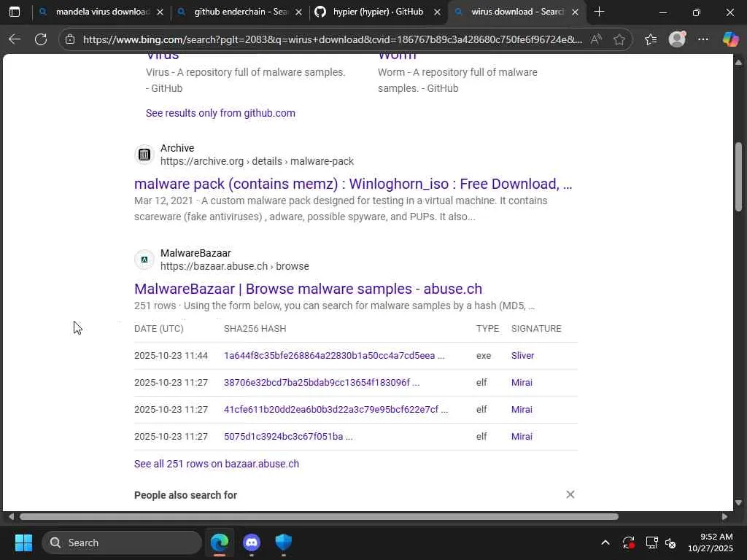Open hash link starting with 41cfe611b20dd
This screenshot has width=747, height=560.
336,410
